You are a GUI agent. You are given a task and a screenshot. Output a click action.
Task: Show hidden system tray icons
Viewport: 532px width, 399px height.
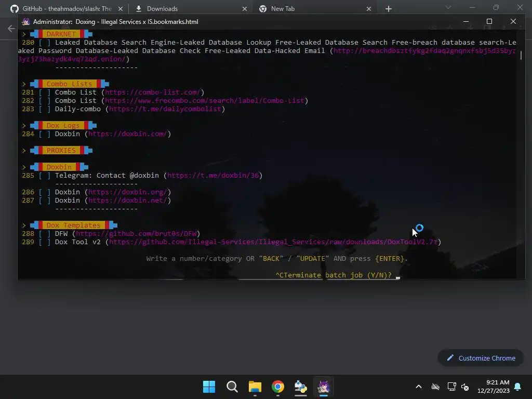tap(419, 387)
